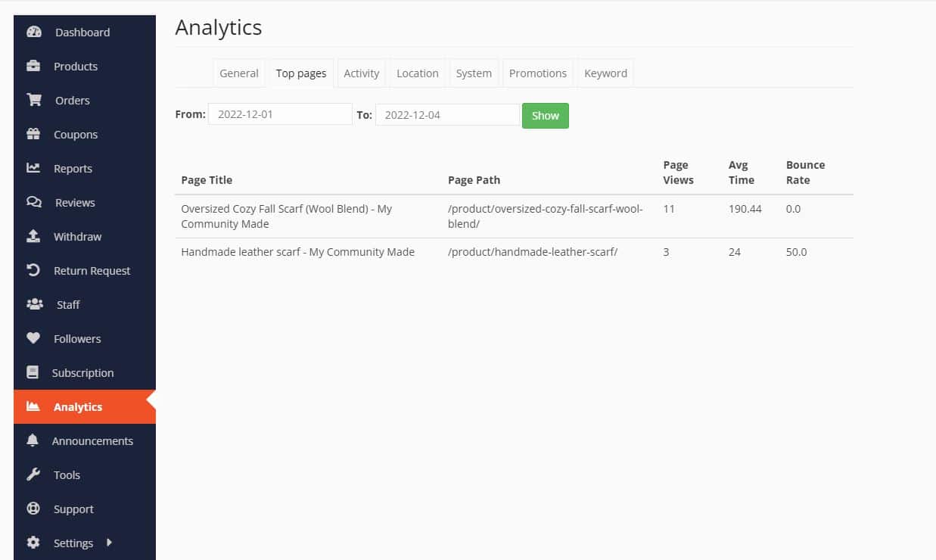Click the Withdraw upload icon
This screenshot has height=560, width=936.
click(33, 236)
